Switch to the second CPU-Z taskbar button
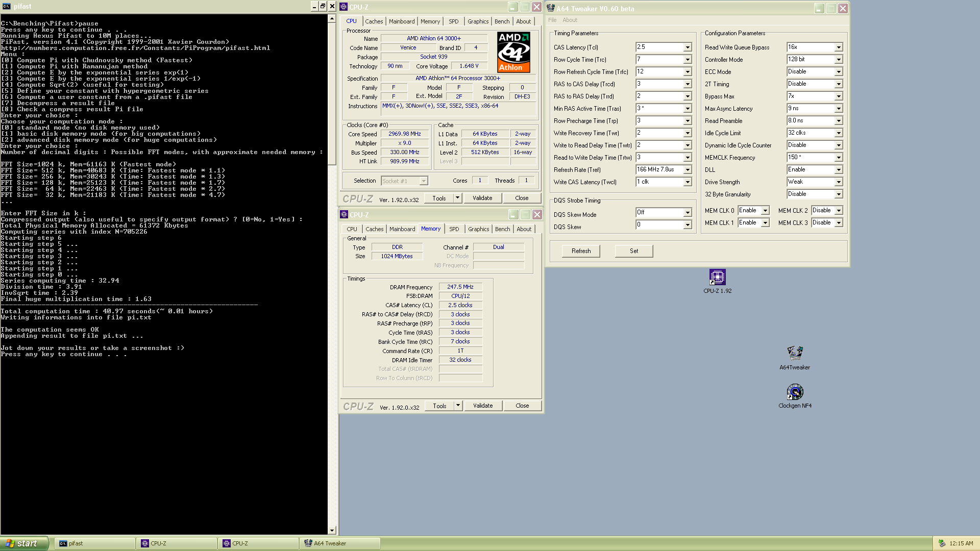The height and width of the screenshot is (551, 980). coord(258,543)
